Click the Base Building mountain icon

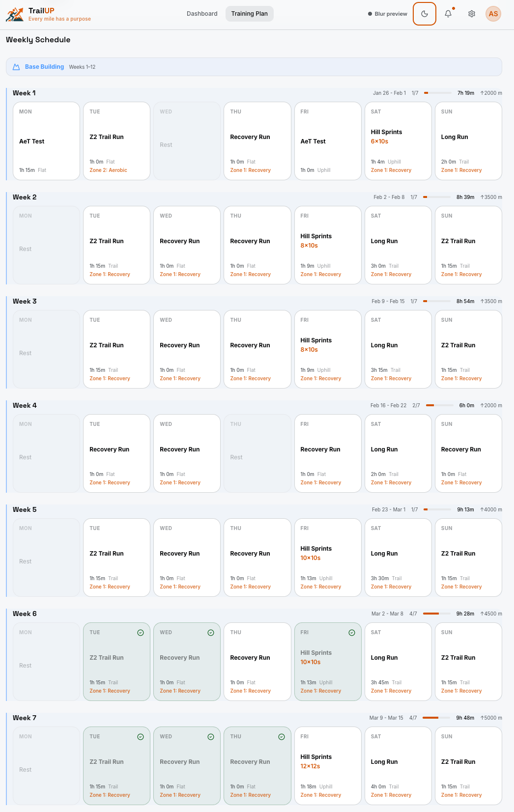point(16,67)
